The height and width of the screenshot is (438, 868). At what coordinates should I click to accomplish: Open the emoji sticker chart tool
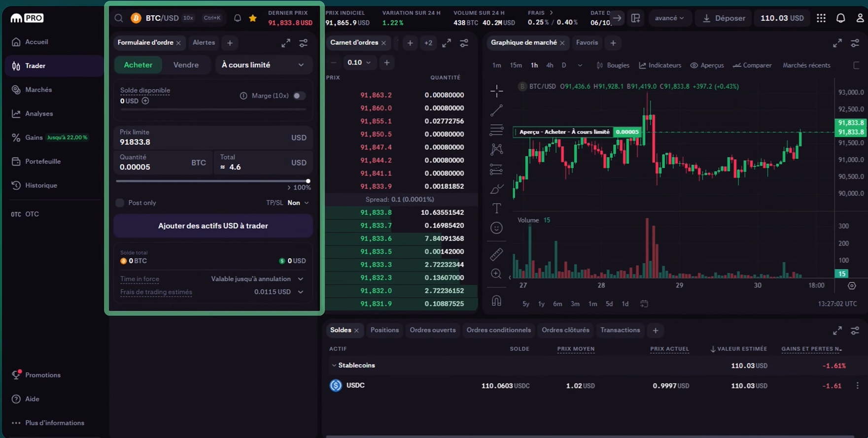click(x=496, y=228)
